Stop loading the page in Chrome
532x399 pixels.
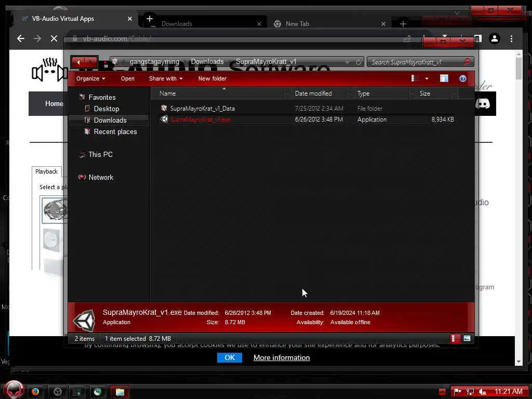pyautogui.click(x=54, y=38)
